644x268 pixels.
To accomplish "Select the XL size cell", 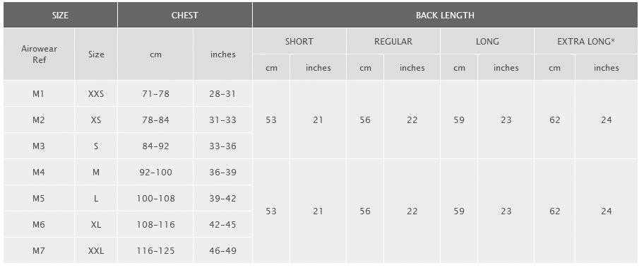I will (96, 224).
